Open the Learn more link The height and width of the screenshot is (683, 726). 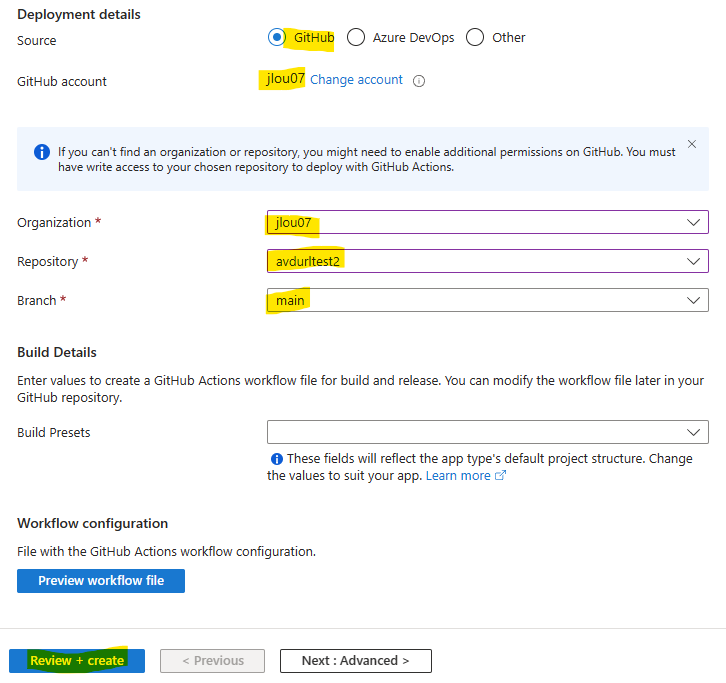click(x=458, y=476)
